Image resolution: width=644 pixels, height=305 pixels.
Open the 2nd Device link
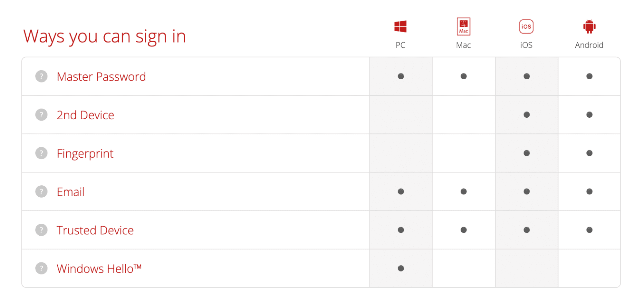pos(85,115)
